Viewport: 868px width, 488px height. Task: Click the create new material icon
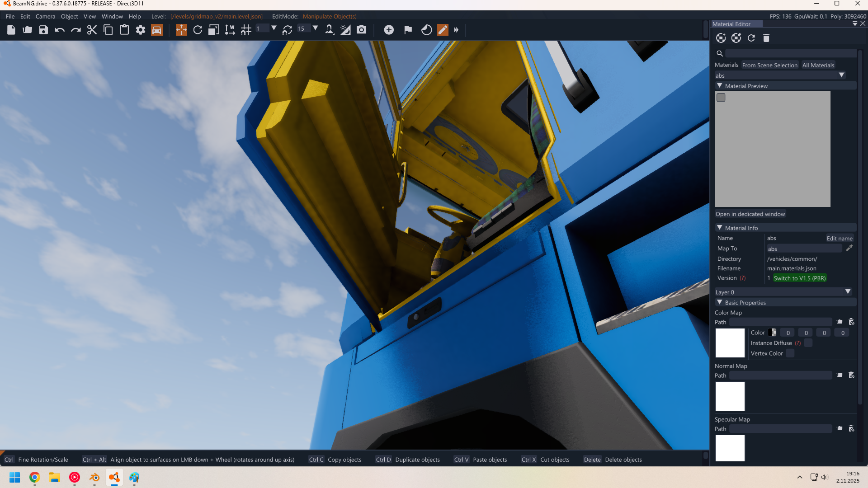721,38
